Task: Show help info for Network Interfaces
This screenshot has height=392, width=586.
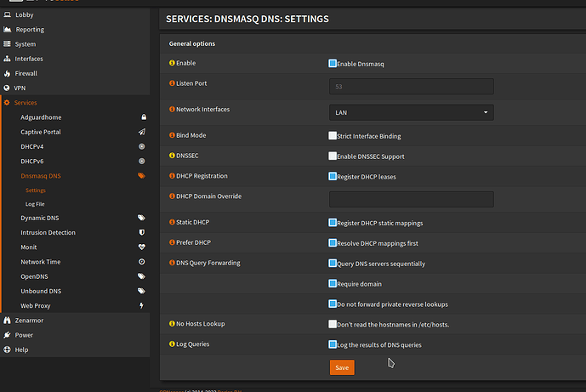Action: point(172,109)
